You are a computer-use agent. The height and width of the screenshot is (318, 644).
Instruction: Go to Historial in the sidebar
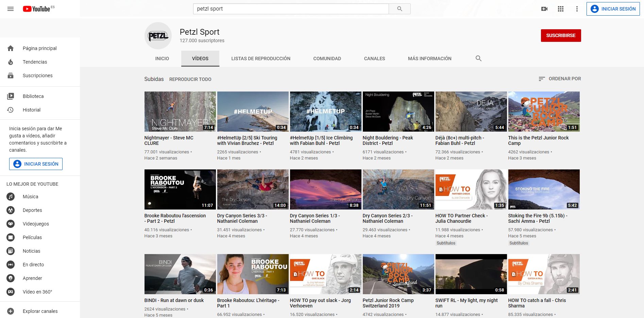point(31,110)
